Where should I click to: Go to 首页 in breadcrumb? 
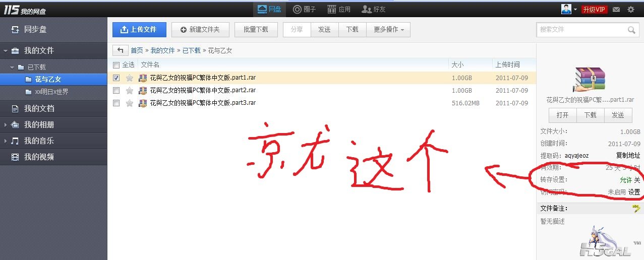coord(137,50)
